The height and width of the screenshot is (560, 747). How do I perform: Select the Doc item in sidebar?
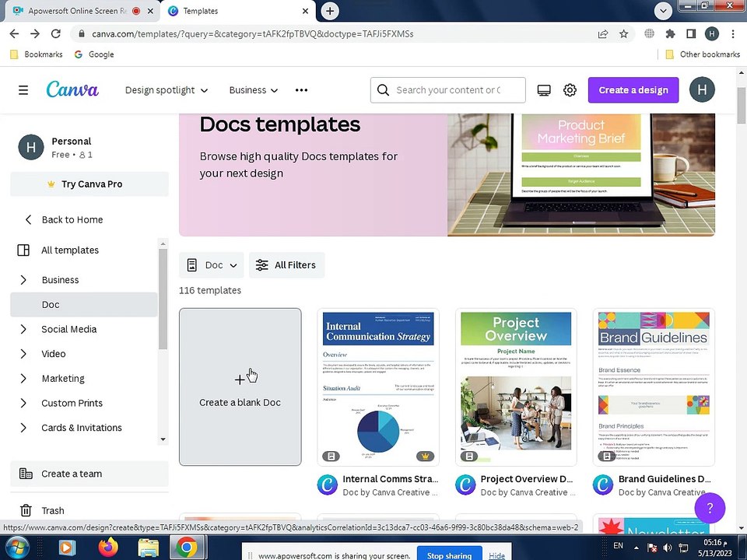click(84, 305)
